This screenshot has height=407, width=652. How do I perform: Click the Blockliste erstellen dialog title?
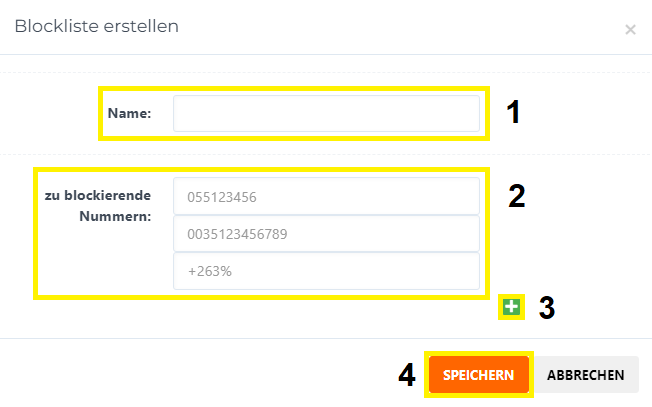click(x=96, y=26)
